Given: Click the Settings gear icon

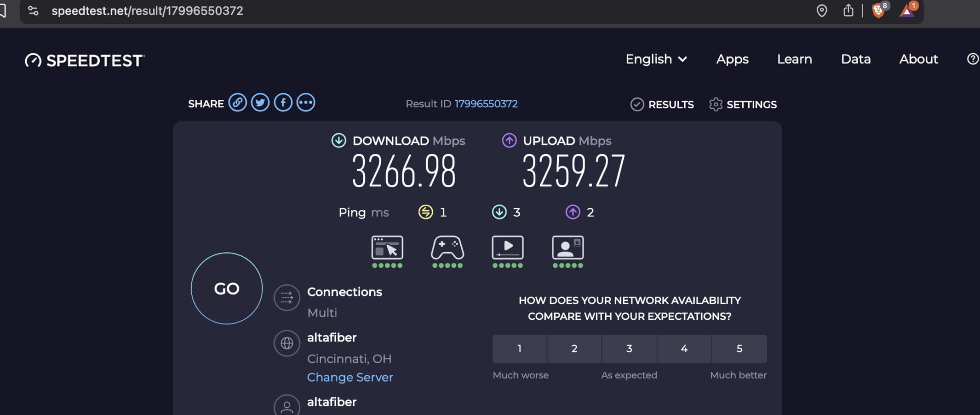Looking at the screenshot, I should pos(716,104).
